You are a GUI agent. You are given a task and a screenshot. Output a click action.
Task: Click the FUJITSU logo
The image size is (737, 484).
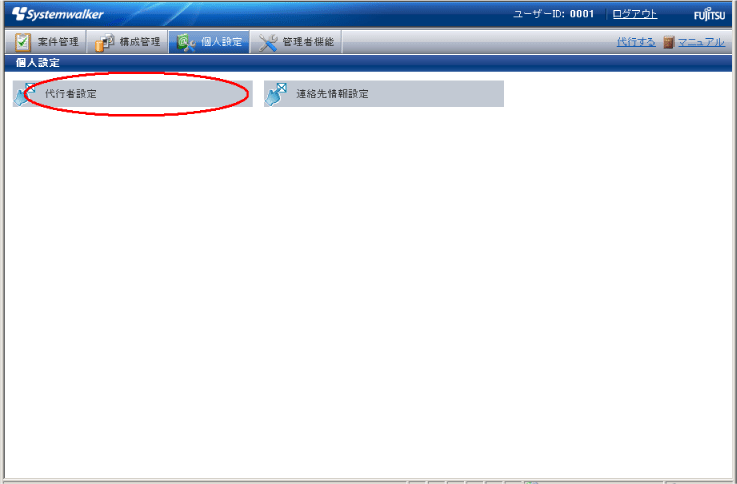(709, 15)
